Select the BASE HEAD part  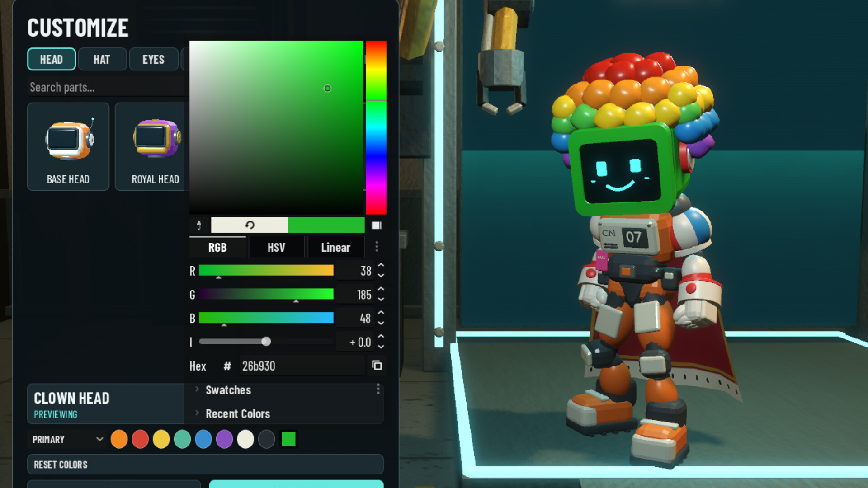click(x=68, y=146)
